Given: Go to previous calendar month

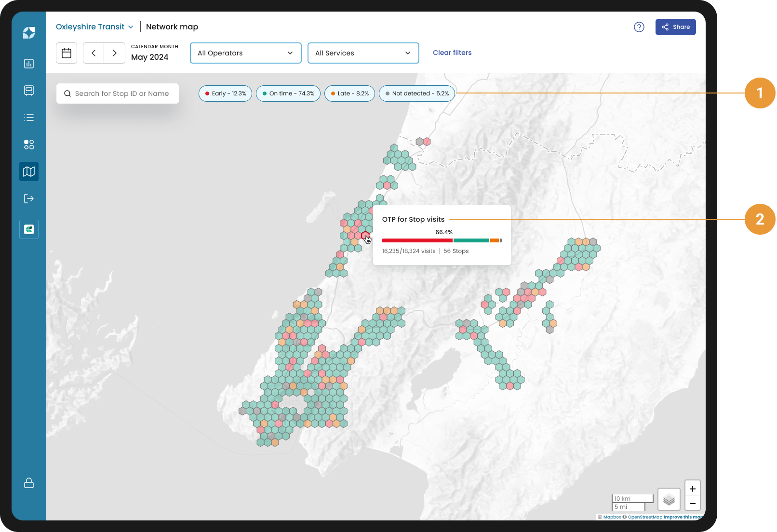Looking at the screenshot, I should 94,53.
